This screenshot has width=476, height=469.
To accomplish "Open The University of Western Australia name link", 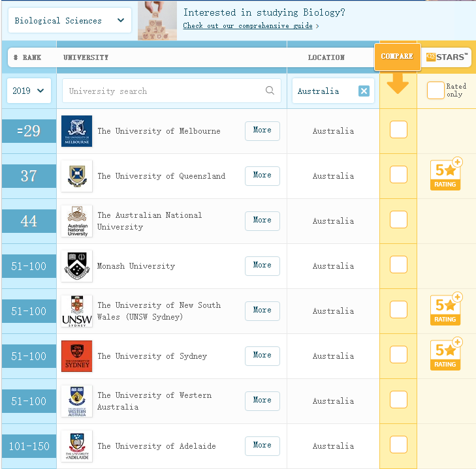I will tap(155, 401).
